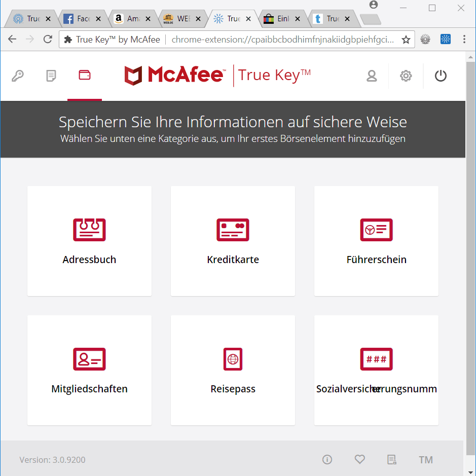Open the secure notes page icon

pos(51,76)
